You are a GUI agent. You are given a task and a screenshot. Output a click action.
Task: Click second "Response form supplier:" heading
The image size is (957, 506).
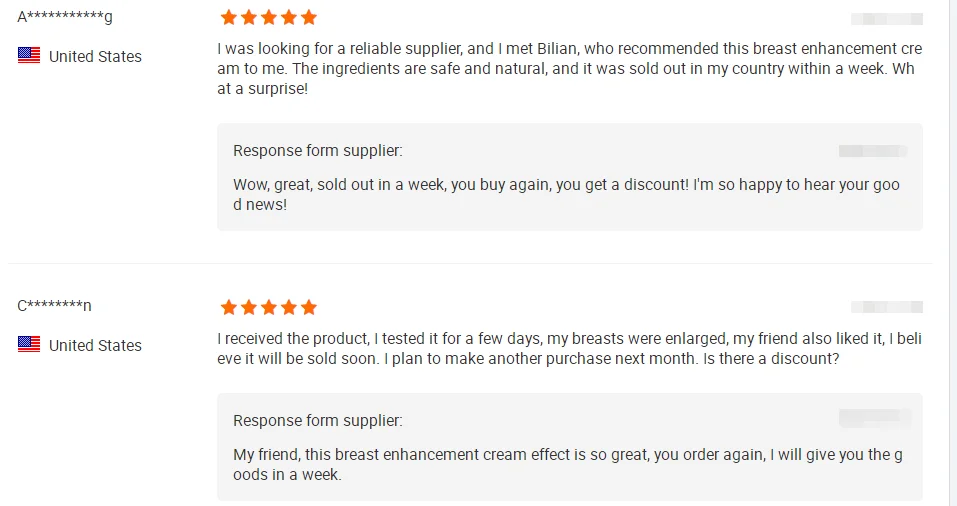pyautogui.click(x=318, y=421)
